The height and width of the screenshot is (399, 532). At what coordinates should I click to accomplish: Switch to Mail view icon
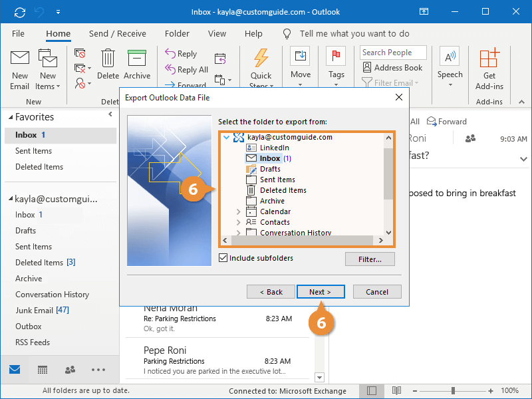coord(15,370)
